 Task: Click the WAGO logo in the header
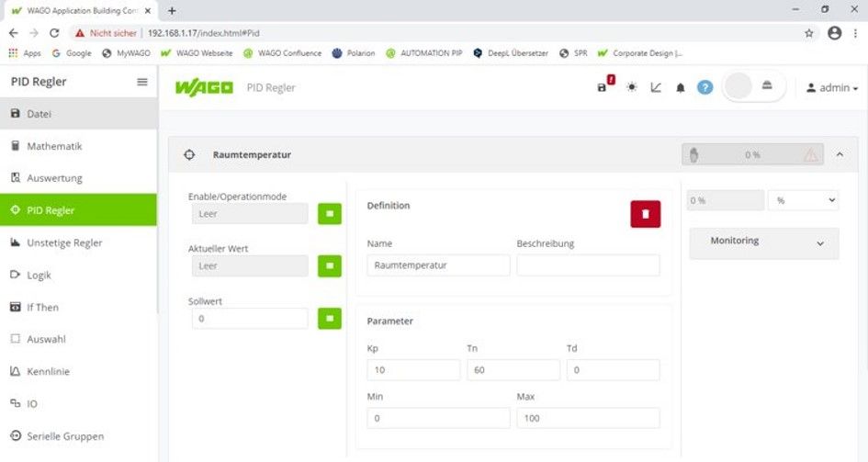tap(203, 87)
